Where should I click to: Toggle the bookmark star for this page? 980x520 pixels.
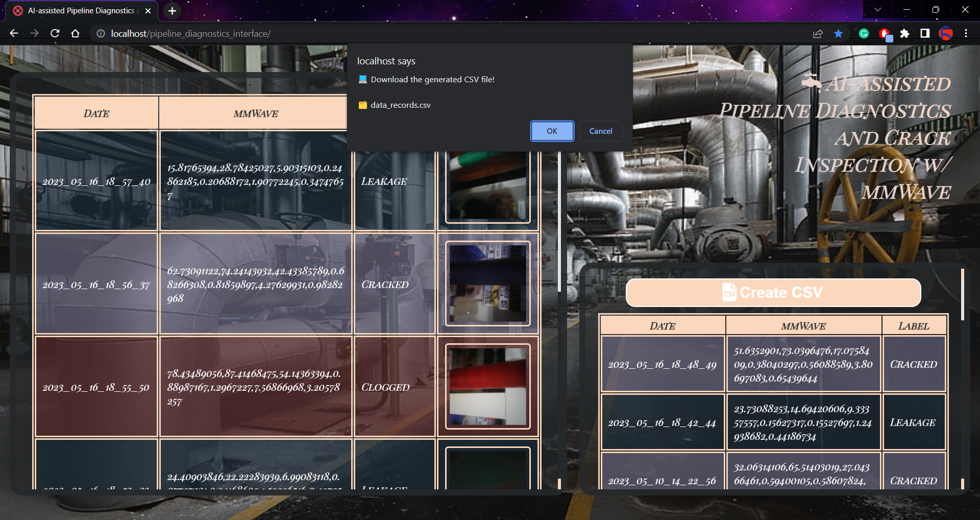coord(837,33)
